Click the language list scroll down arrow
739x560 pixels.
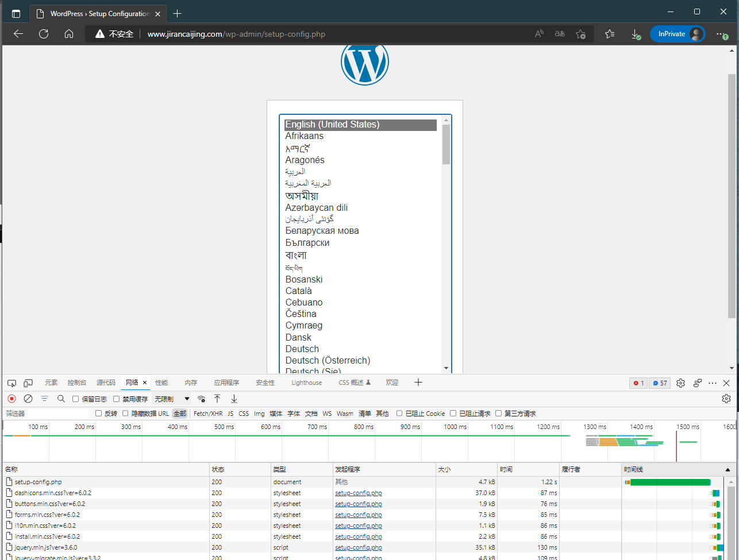(446, 368)
